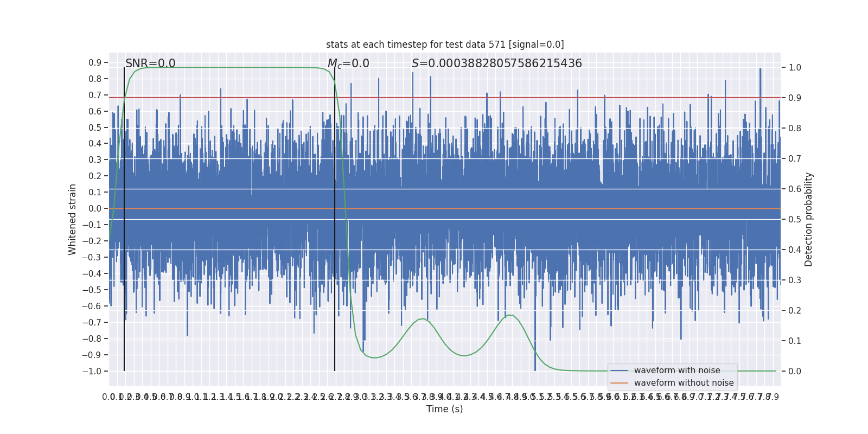Click the 'Detection probability' axis label
The height and width of the screenshot is (434, 868).
(x=809, y=219)
